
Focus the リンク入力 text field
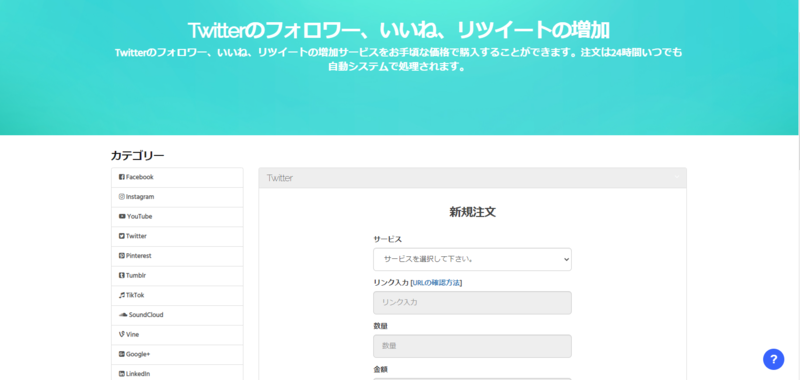(472, 302)
